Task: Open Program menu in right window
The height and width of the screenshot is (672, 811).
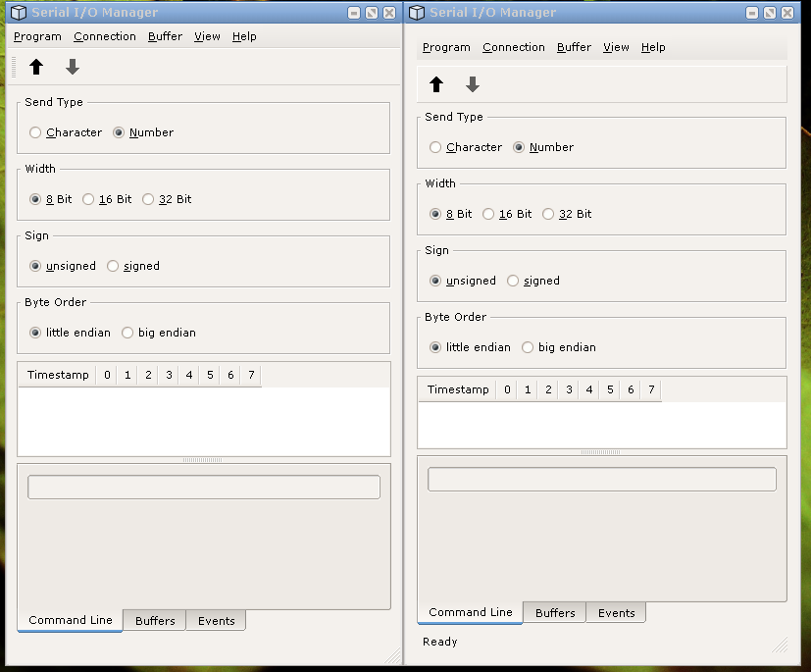Action: pos(446,48)
